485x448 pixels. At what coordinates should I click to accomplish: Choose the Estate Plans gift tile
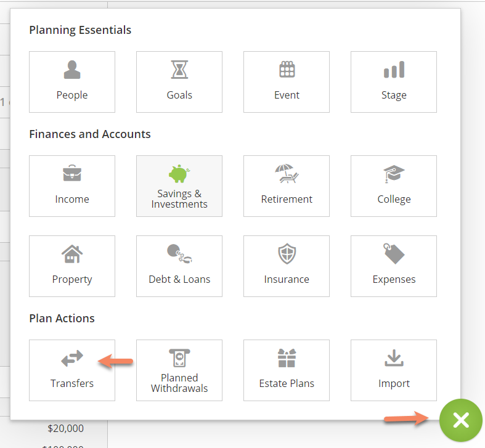[287, 370]
